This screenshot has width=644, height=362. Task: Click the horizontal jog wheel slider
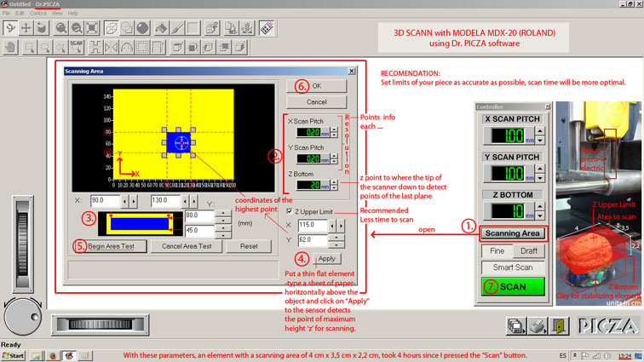100,325
